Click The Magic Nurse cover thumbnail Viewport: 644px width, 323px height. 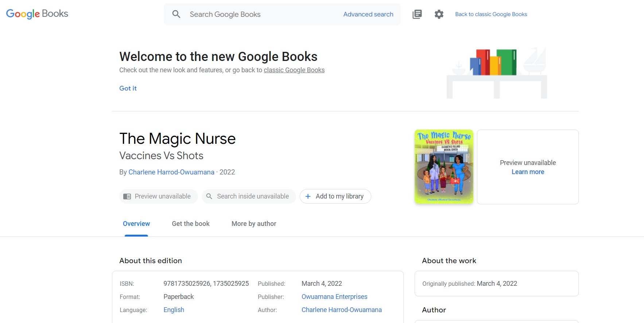(x=444, y=167)
